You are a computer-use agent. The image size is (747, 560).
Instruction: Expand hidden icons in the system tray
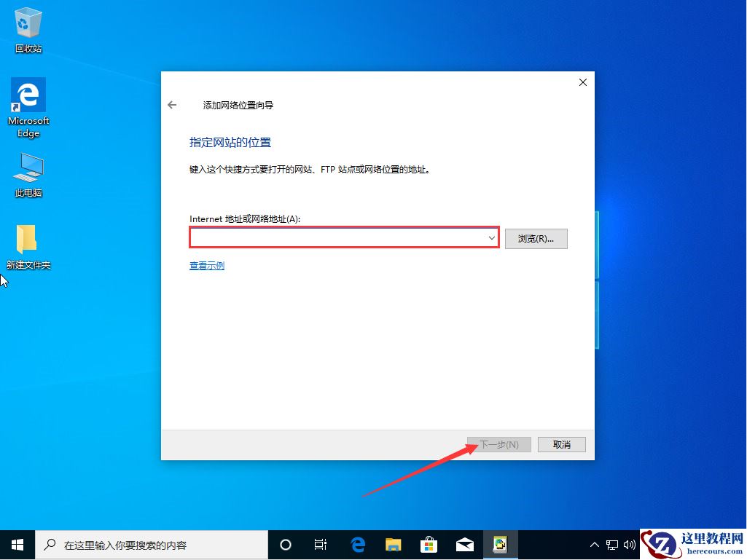point(595,544)
